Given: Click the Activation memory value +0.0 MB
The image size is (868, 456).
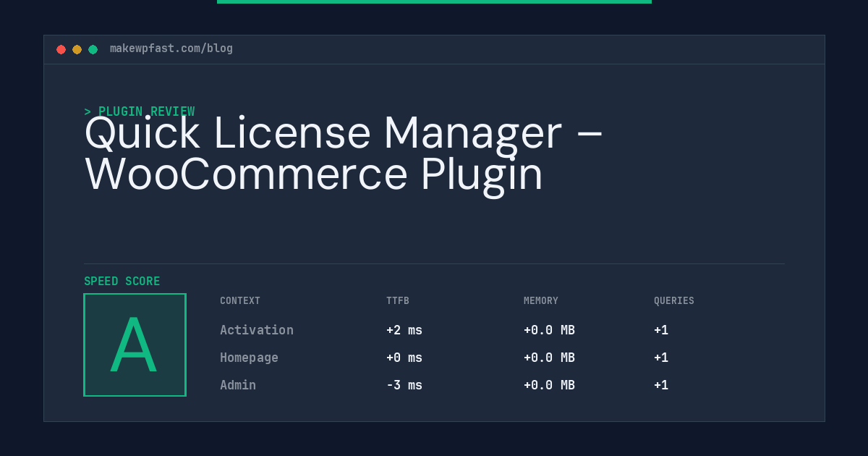Looking at the screenshot, I should point(549,330).
